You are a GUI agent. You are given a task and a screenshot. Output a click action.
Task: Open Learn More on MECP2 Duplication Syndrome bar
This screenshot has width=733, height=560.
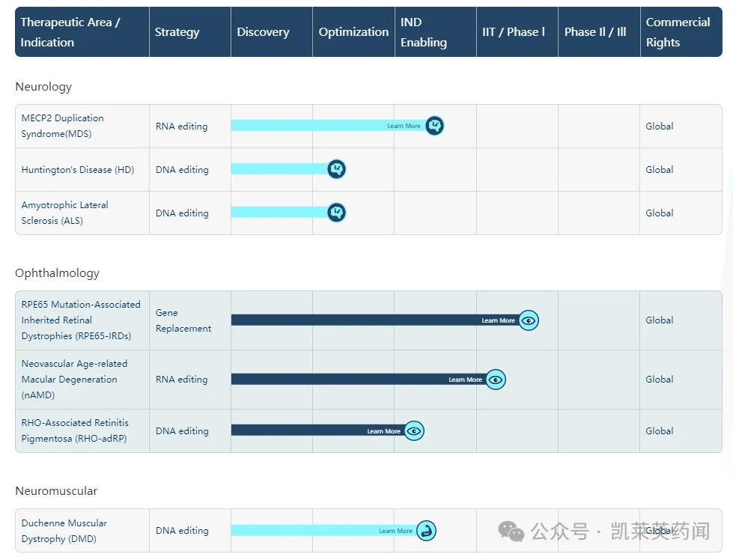(x=404, y=127)
